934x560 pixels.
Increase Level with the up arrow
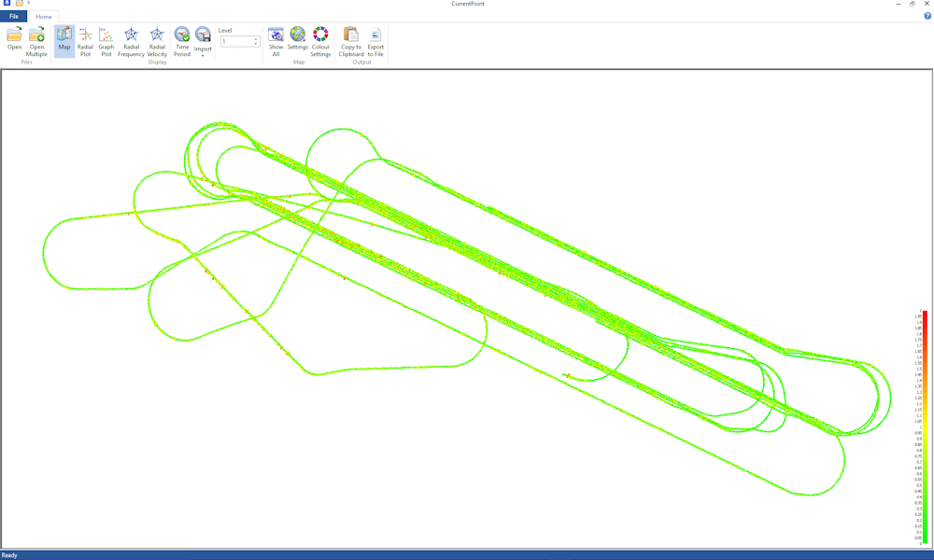[x=256, y=39]
